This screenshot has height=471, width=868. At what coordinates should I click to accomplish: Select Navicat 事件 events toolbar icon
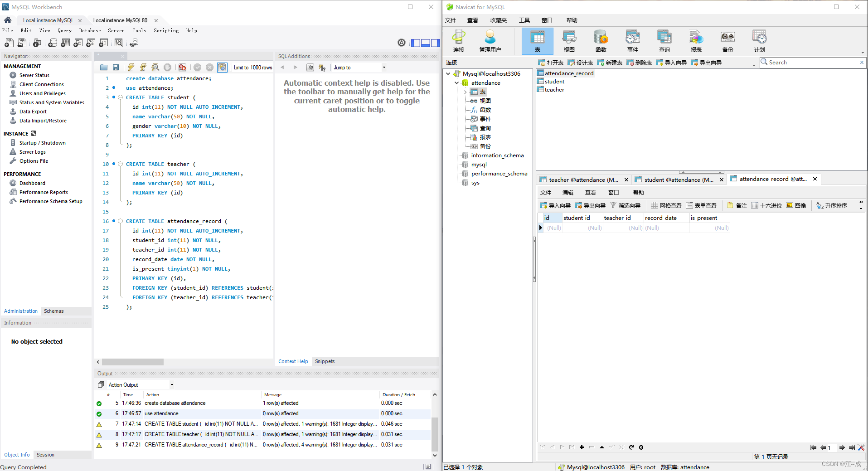click(x=633, y=41)
